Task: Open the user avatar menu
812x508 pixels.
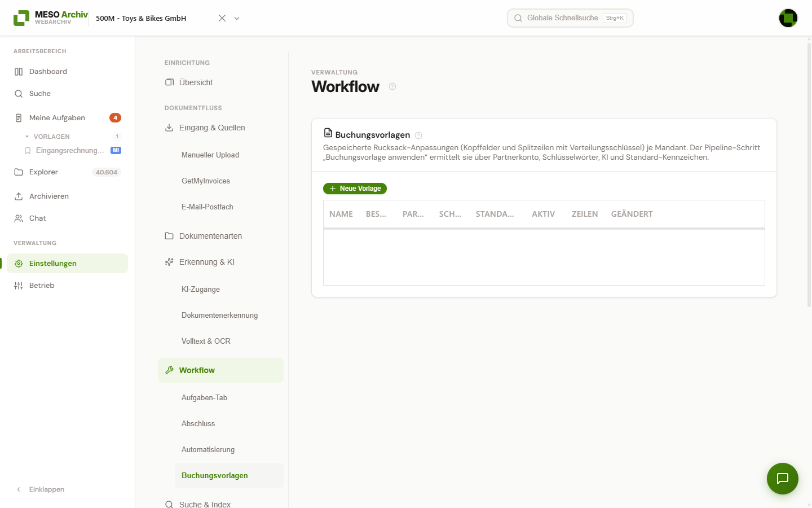Action: pos(788,18)
